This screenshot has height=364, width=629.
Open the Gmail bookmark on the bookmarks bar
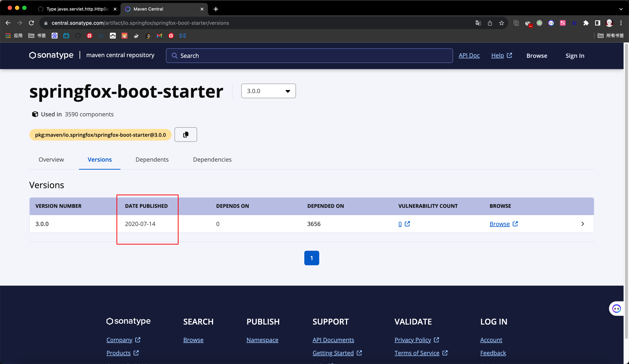pos(159,36)
